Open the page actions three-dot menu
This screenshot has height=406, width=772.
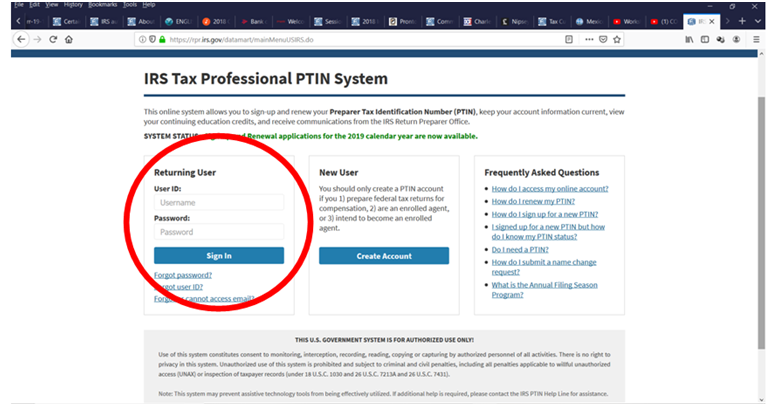(x=589, y=39)
